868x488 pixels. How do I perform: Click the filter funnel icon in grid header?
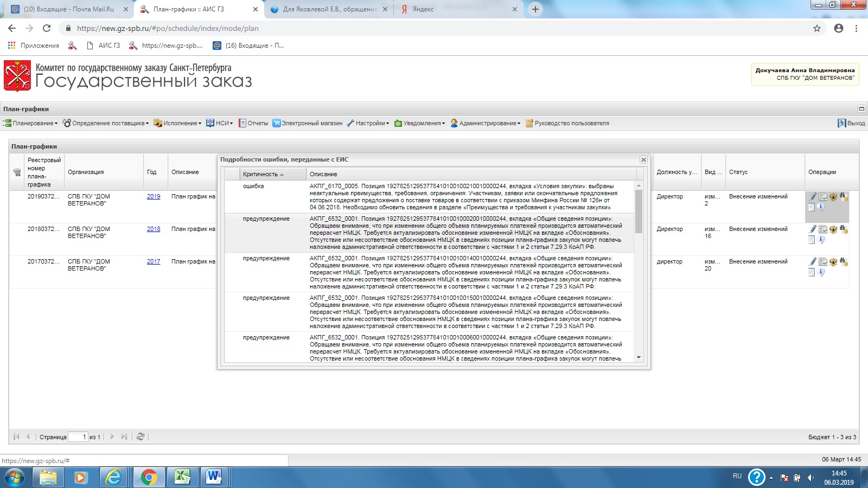(17, 172)
